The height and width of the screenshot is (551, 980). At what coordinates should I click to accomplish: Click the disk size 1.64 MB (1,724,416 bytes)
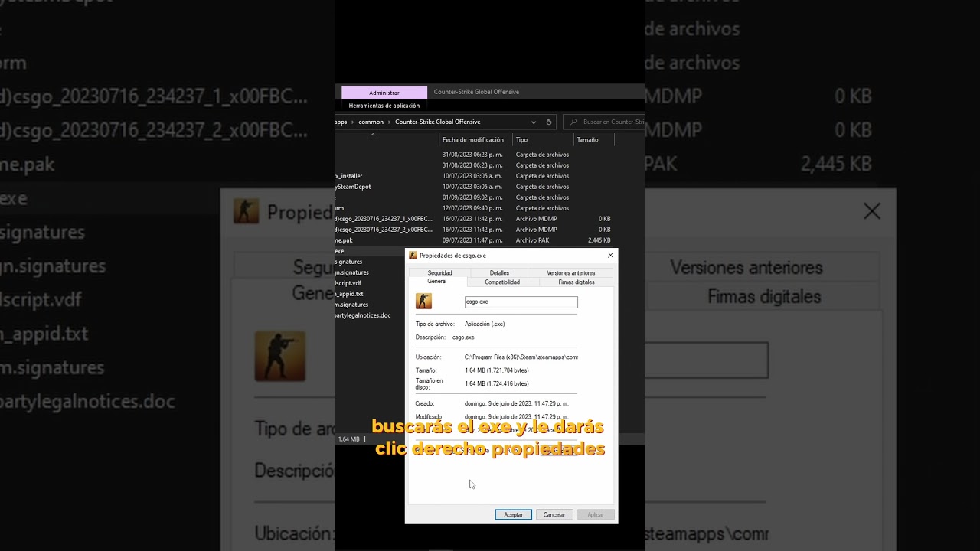click(x=497, y=383)
